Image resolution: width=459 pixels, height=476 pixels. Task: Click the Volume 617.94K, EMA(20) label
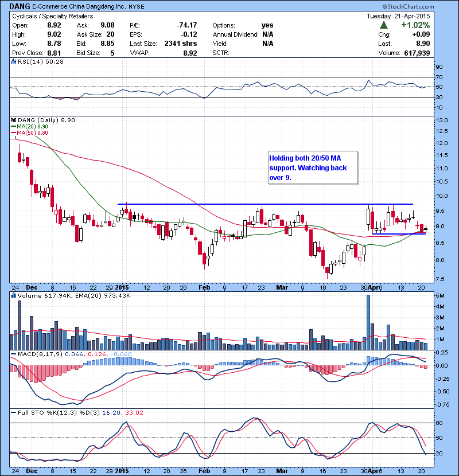pyautogui.click(x=74, y=295)
